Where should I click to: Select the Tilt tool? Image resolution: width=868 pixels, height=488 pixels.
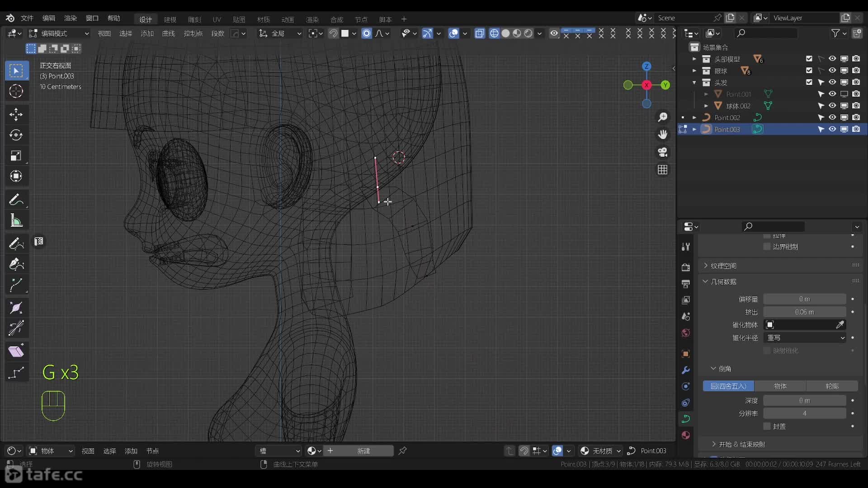point(16,328)
